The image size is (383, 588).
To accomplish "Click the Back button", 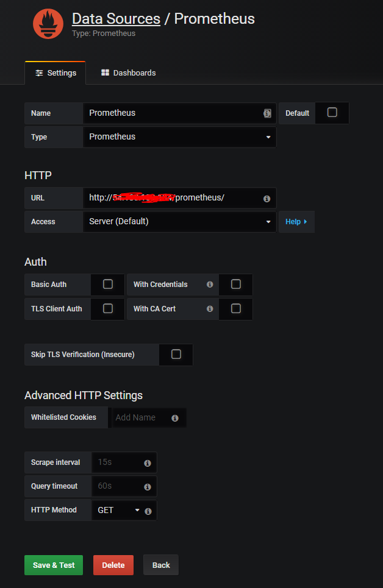I will pyautogui.click(x=161, y=565).
